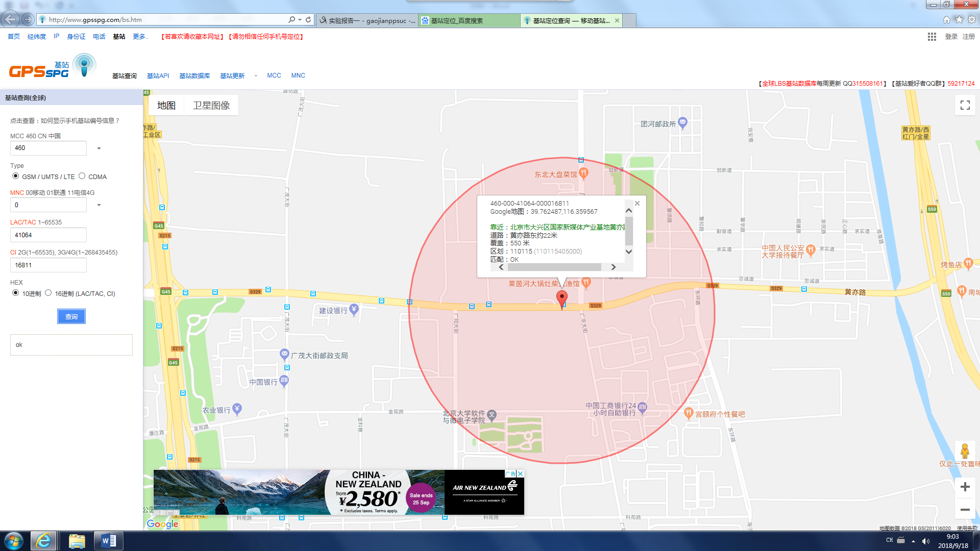Select GSM / UMTS / LTE type
Viewport: 980px width, 551px height.
coord(16,176)
